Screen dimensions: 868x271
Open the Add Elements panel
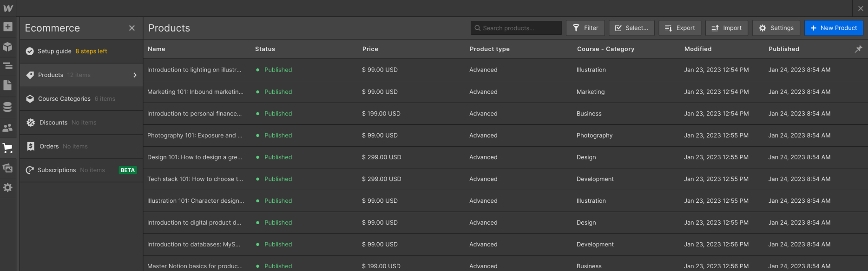click(x=8, y=27)
